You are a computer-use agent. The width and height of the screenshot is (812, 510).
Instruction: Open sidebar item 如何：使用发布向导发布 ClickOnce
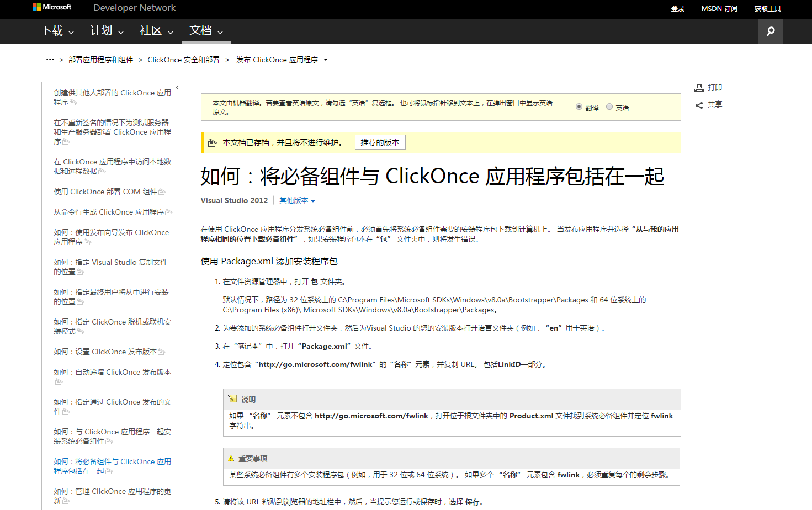click(111, 237)
